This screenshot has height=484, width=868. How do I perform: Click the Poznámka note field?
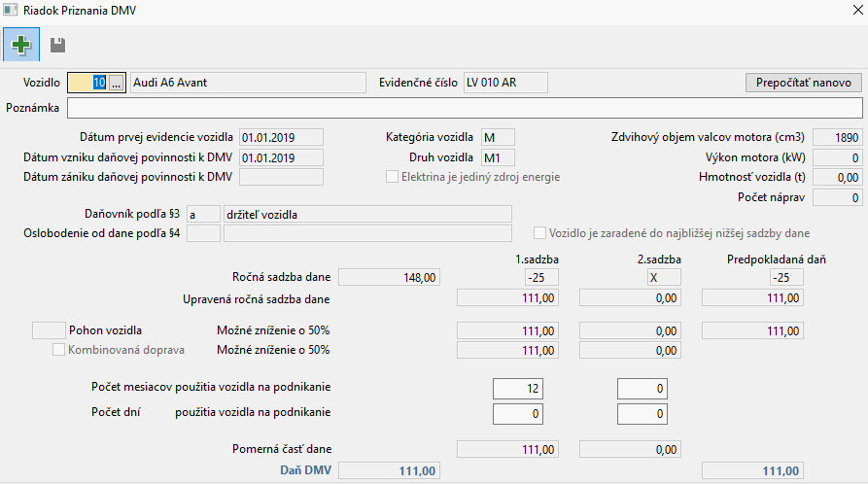click(x=465, y=108)
